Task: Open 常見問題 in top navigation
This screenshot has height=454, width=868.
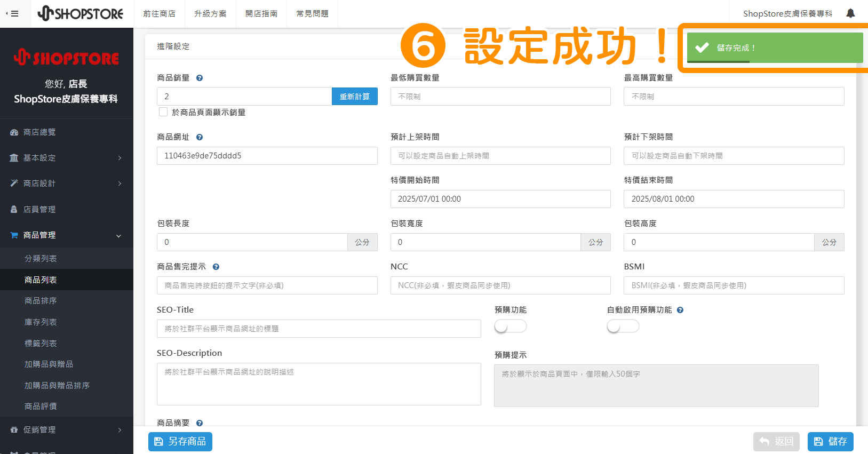Action: [x=313, y=14]
